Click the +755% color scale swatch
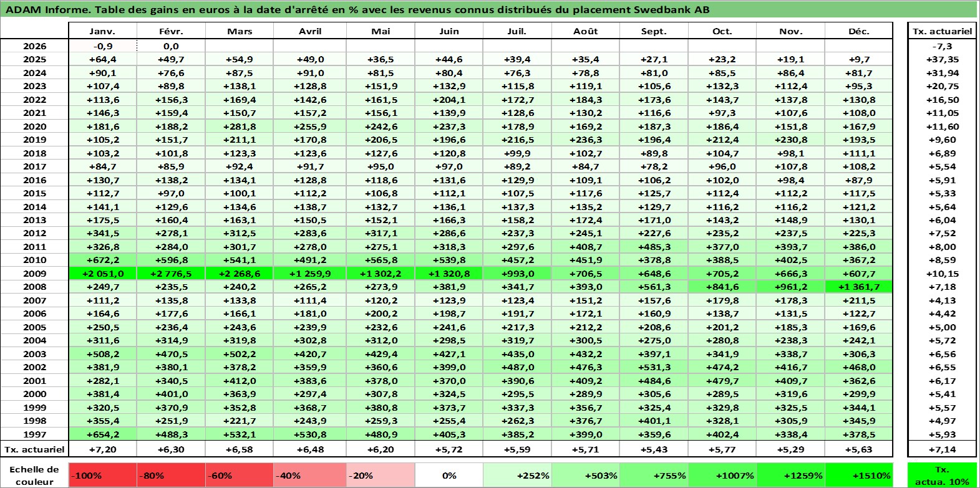Viewport: 980px width, 488px height. point(654,475)
